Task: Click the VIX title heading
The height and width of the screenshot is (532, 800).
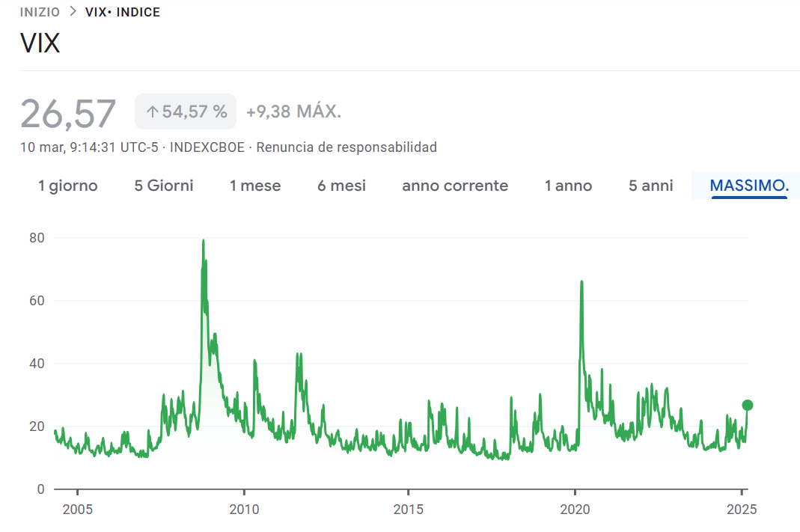Action: (40, 43)
